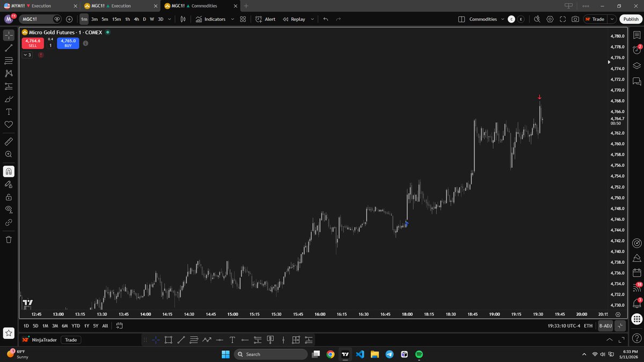
Task: Click the red 4,764.6 SELL button
Action: pyautogui.click(x=33, y=43)
